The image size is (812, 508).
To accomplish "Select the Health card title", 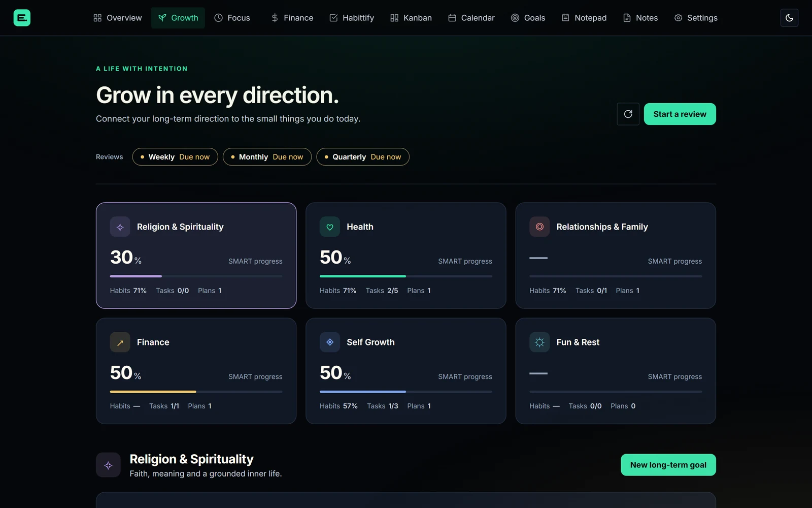I will click(x=360, y=227).
